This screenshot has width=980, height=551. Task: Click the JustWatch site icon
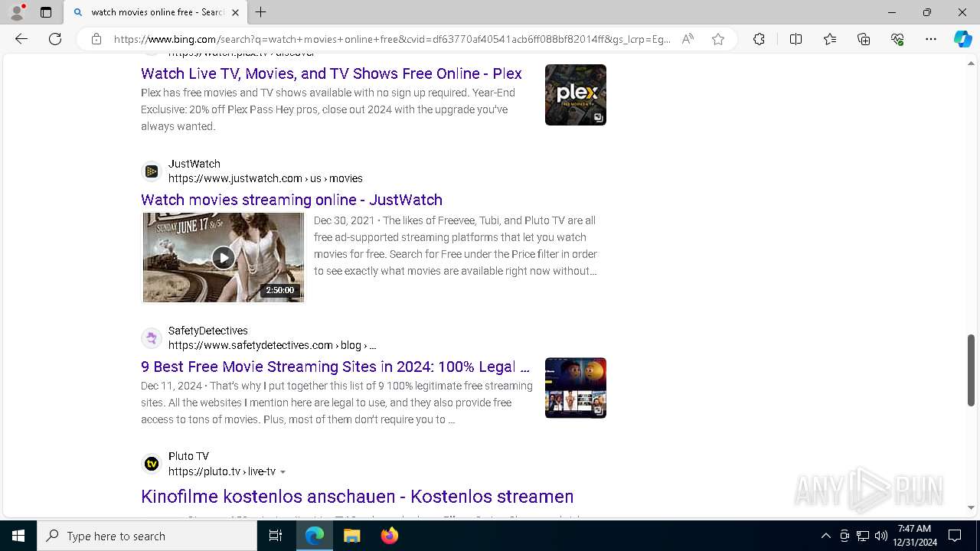152,171
